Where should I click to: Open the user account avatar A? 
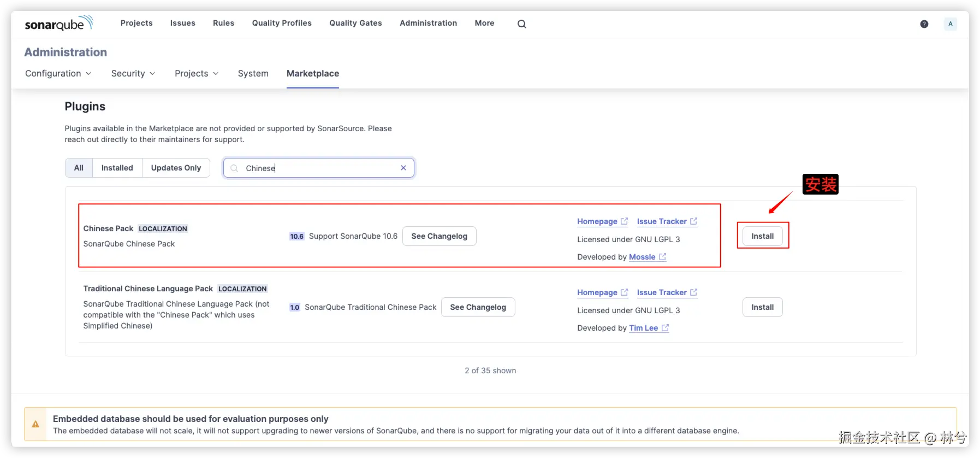(x=951, y=24)
